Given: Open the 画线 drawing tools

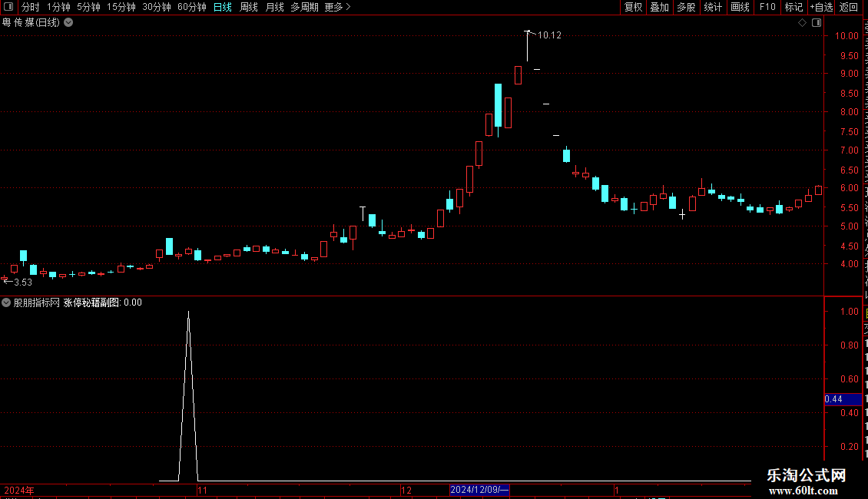Looking at the screenshot, I should [x=740, y=7].
